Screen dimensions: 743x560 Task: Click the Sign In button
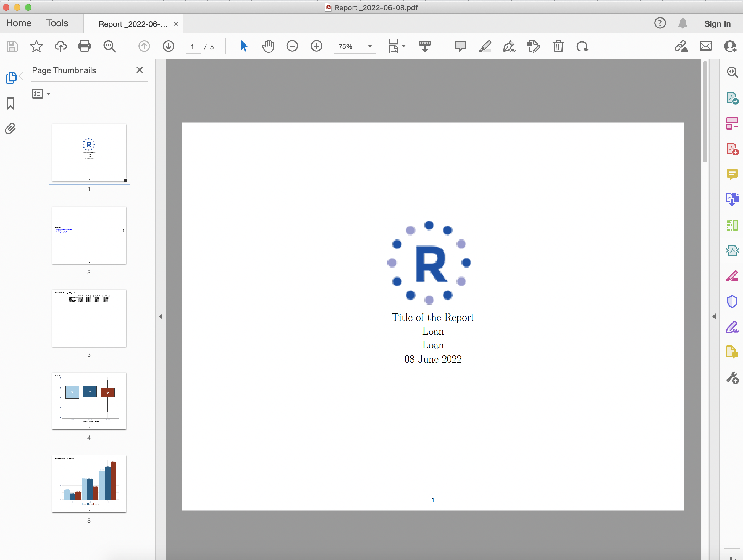[x=718, y=24]
